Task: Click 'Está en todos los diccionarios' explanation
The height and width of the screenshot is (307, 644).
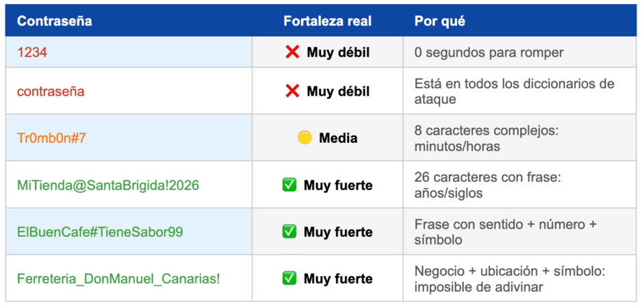Action: (x=514, y=91)
